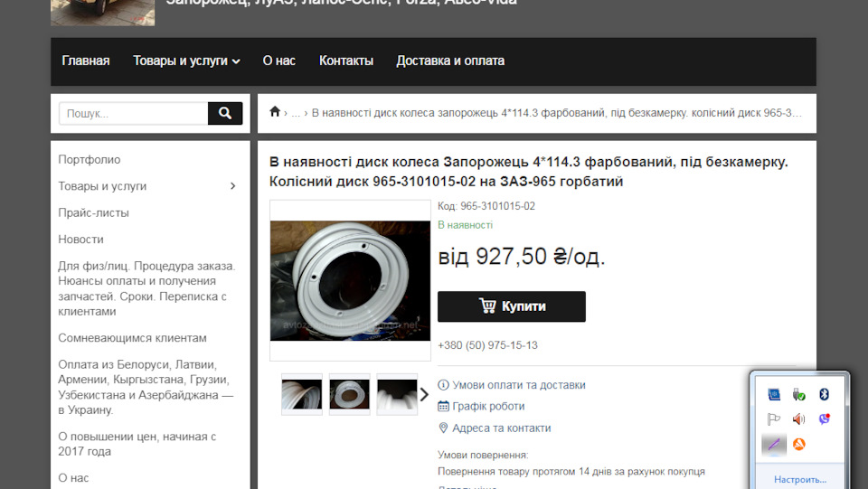The image size is (868, 489).
Task: Open О нас sidebar link
Action: coord(73,477)
